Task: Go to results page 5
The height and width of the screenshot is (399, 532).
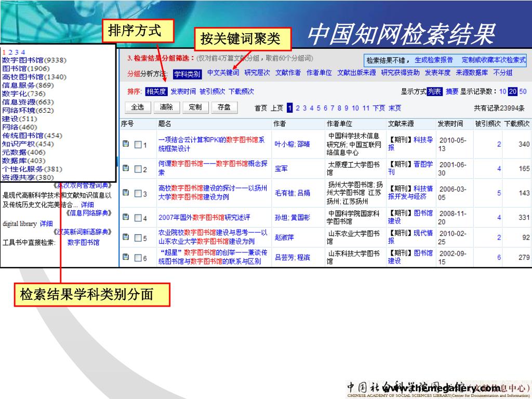Action: (x=318, y=108)
